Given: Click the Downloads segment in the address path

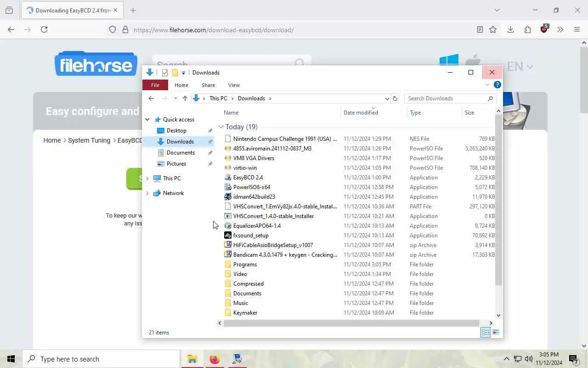Looking at the screenshot, I should click(x=251, y=98).
